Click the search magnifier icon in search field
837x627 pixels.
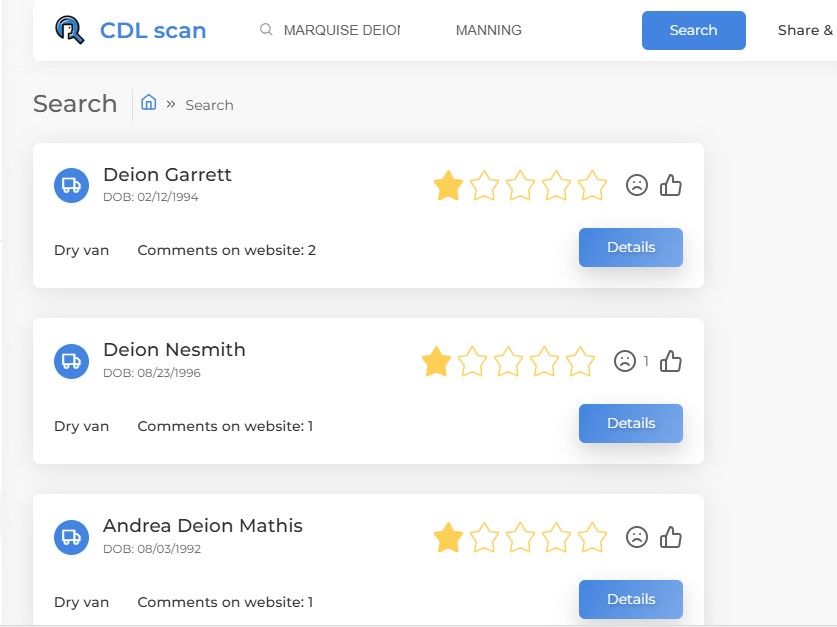266,29
